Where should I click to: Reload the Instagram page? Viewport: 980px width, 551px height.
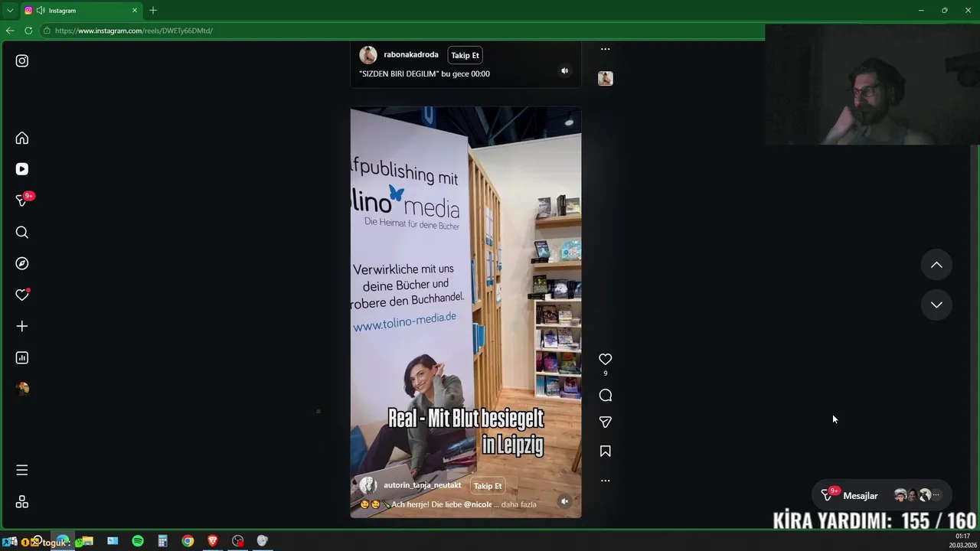pos(28,31)
